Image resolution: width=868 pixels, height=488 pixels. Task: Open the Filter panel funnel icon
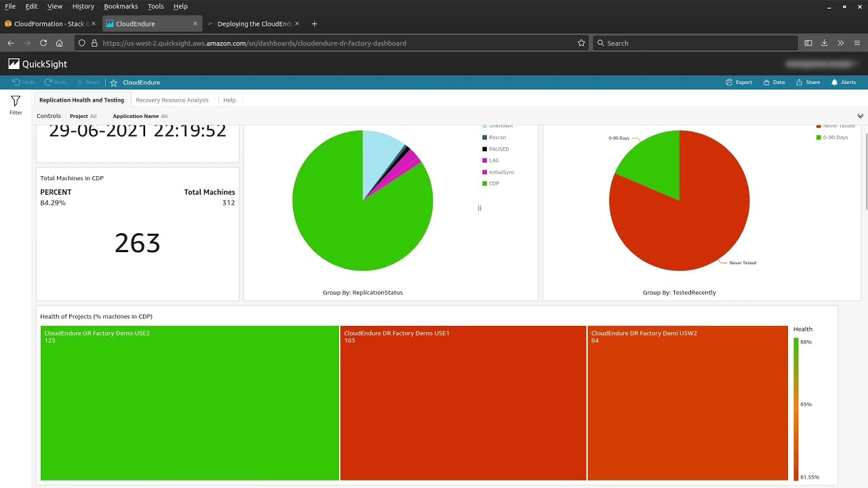[16, 101]
